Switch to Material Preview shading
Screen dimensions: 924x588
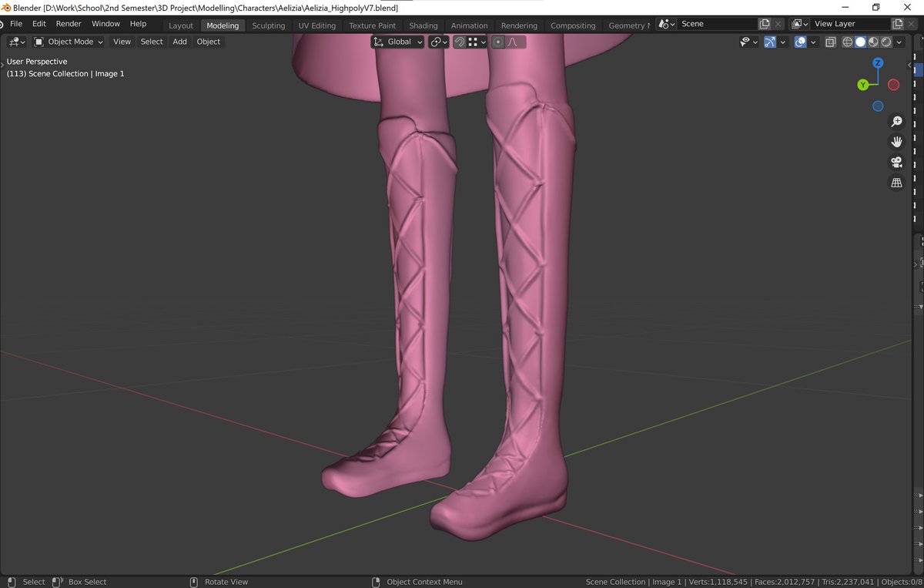click(x=874, y=42)
